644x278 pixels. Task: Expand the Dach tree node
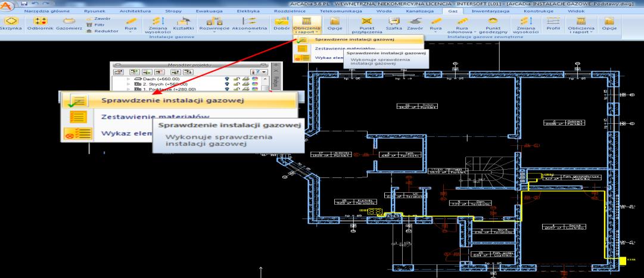[x=128, y=79]
